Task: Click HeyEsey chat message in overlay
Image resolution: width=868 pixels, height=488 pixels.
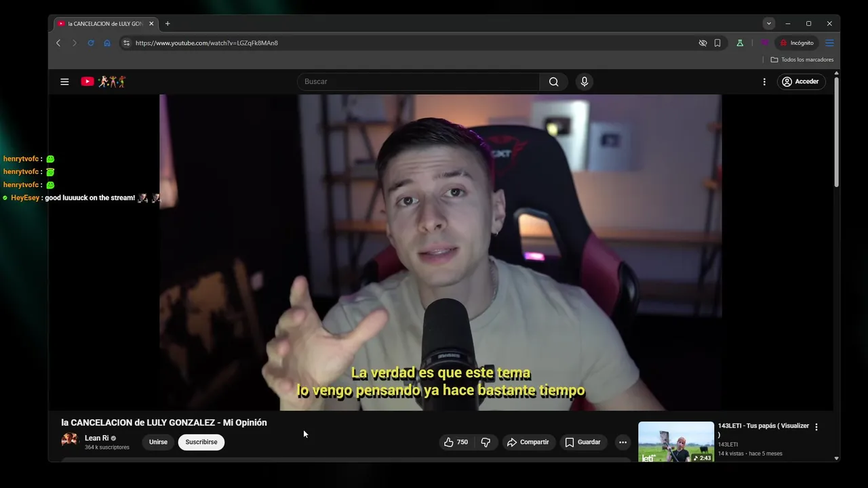Action: tap(81, 198)
